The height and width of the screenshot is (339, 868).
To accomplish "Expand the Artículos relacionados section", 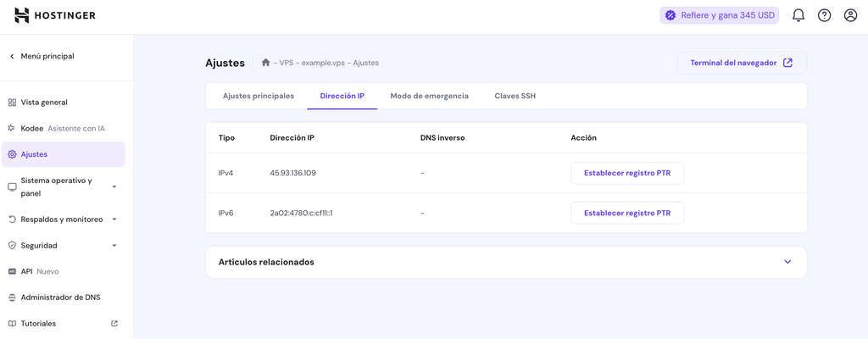I will (x=787, y=262).
